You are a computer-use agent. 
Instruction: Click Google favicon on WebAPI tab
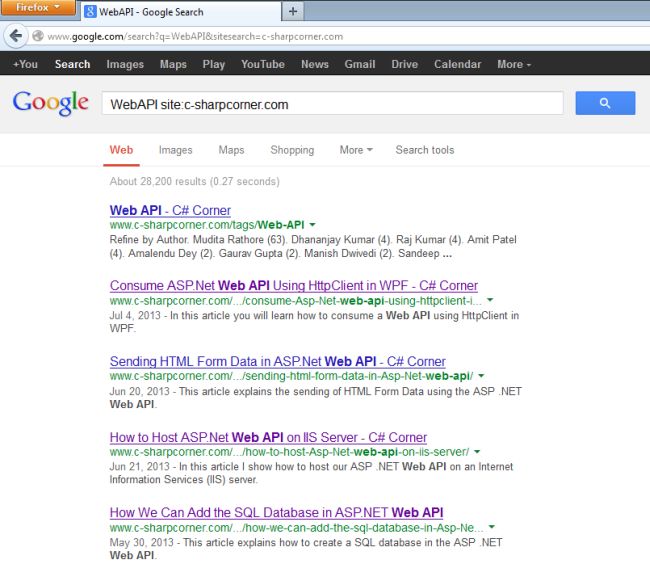(90, 12)
